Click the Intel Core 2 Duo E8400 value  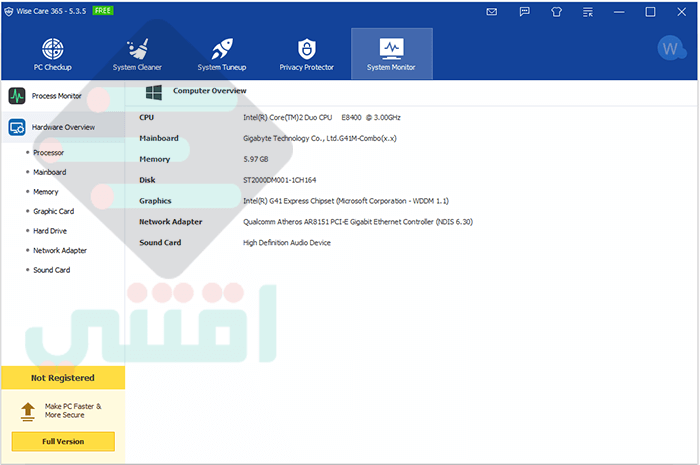(x=322, y=118)
